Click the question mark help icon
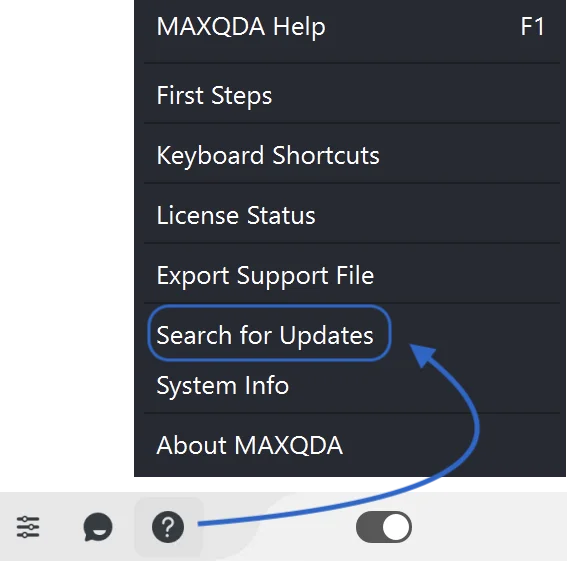 point(168,527)
